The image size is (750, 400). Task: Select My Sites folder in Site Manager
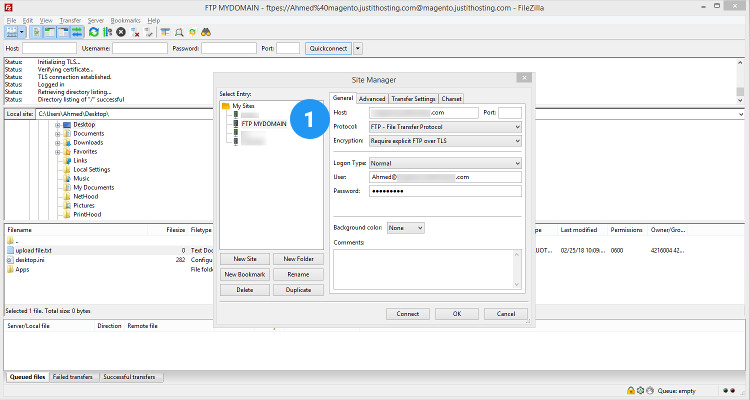(x=243, y=106)
